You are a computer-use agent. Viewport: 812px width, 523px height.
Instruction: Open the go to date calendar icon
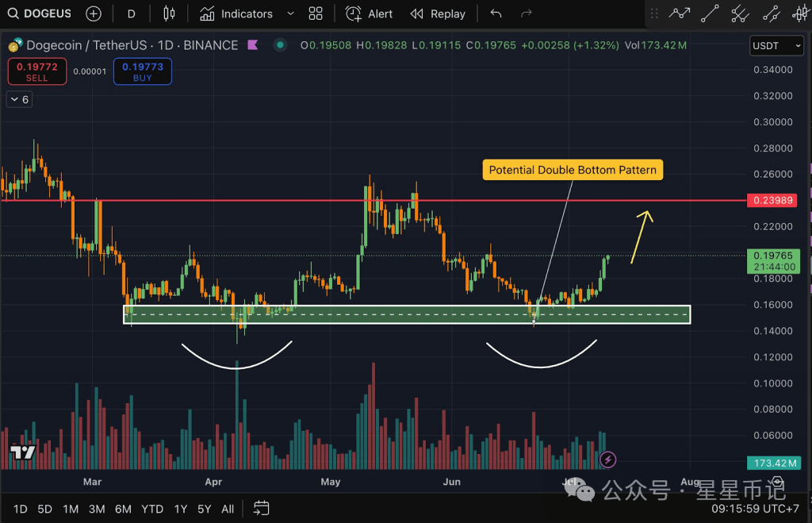coord(261,509)
